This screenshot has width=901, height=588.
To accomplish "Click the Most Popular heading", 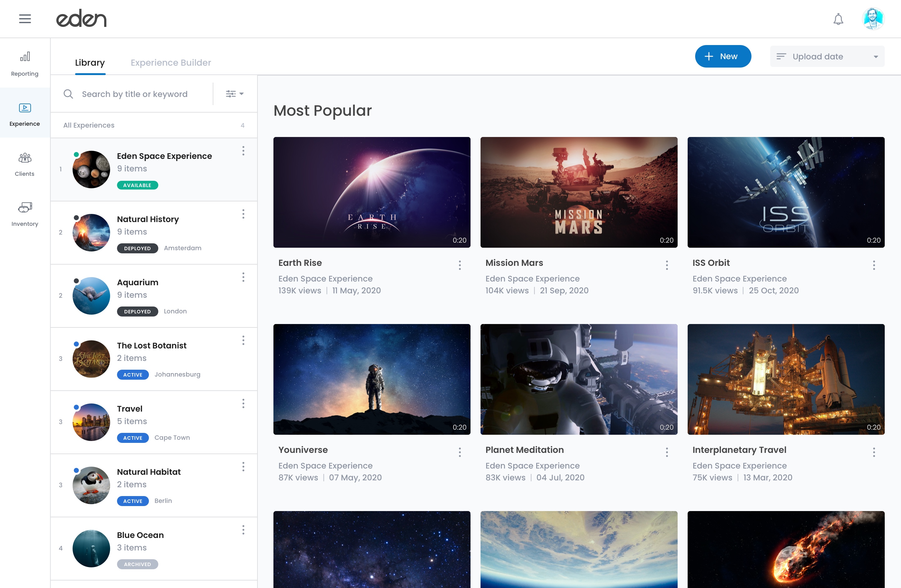I will click(x=323, y=111).
